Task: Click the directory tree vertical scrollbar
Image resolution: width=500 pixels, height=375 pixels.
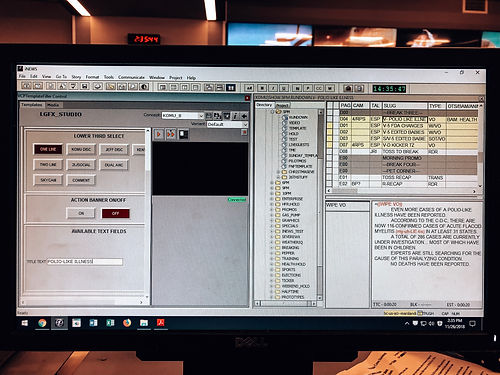Action: (x=320, y=204)
